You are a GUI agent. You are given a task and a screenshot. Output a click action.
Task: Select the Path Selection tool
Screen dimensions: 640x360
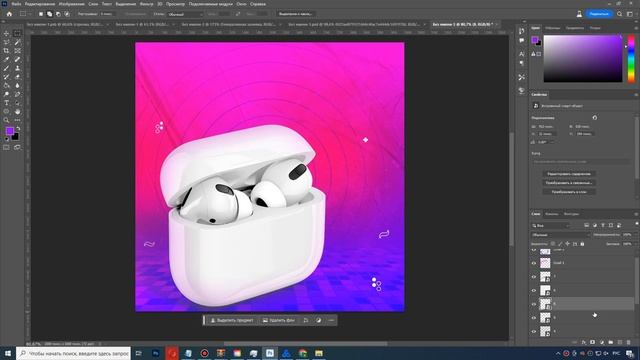(x=17, y=103)
